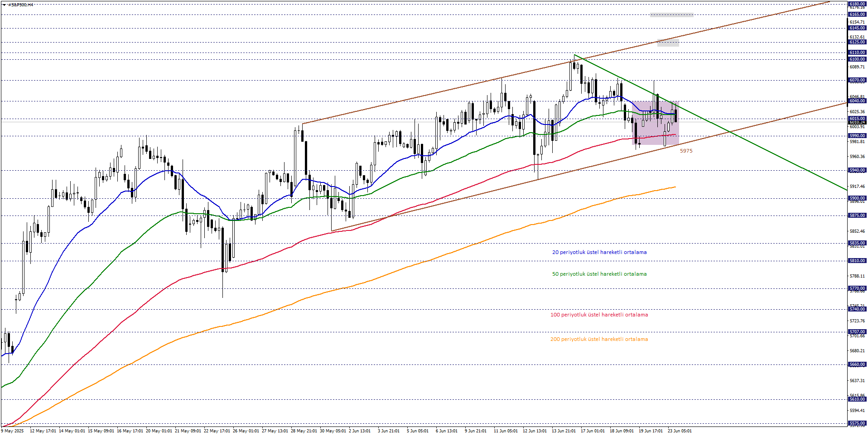The image size is (868, 436).
Task: Select the '20 periyotluk üstel hareketli ortalama' label
Action: pos(599,252)
